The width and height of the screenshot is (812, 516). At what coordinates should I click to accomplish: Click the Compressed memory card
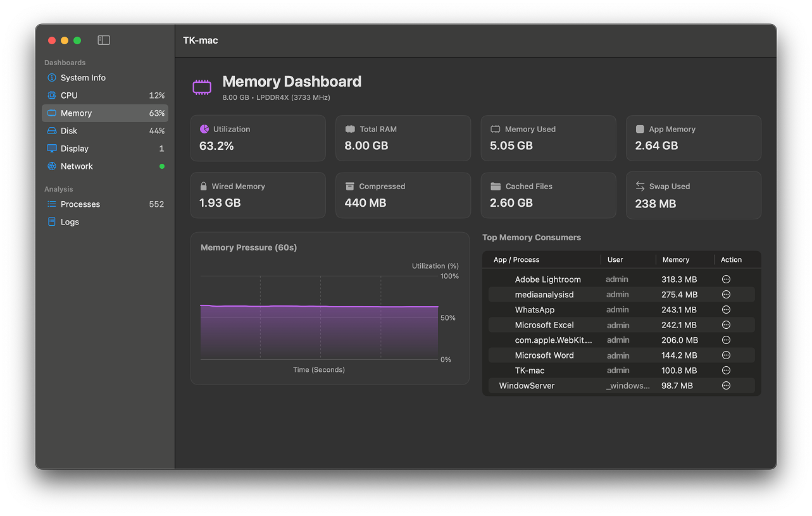pos(403,195)
